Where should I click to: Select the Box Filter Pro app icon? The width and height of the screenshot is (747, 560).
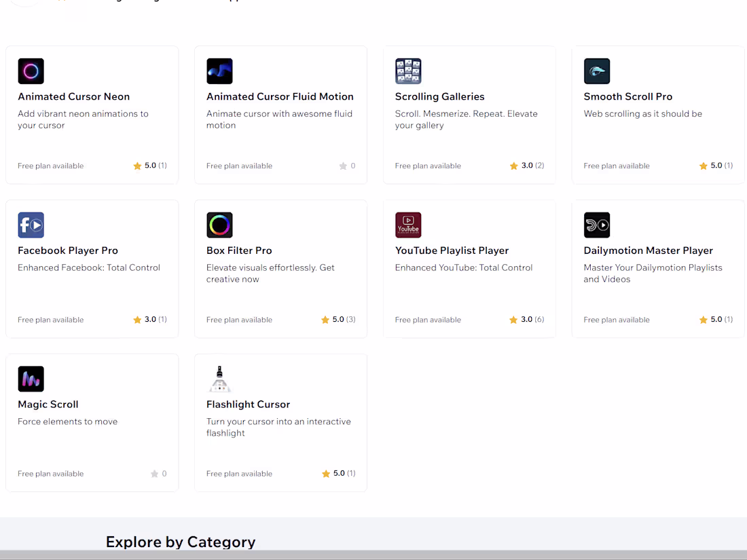219,225
